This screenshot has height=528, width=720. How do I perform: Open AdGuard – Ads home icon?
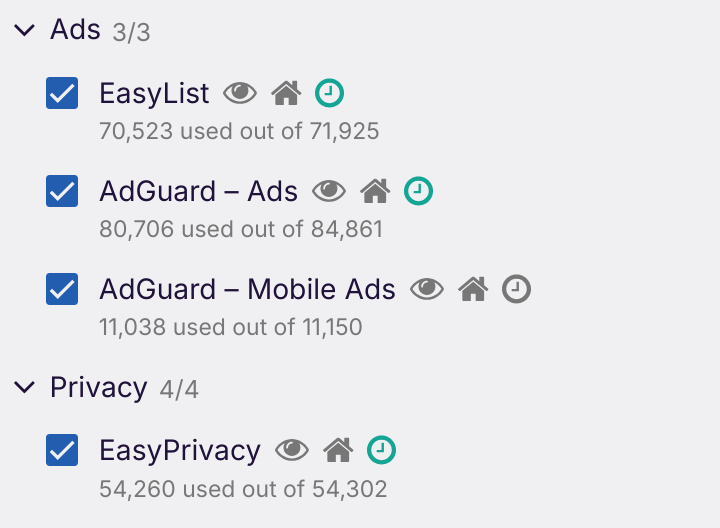(x=375, y=191)
